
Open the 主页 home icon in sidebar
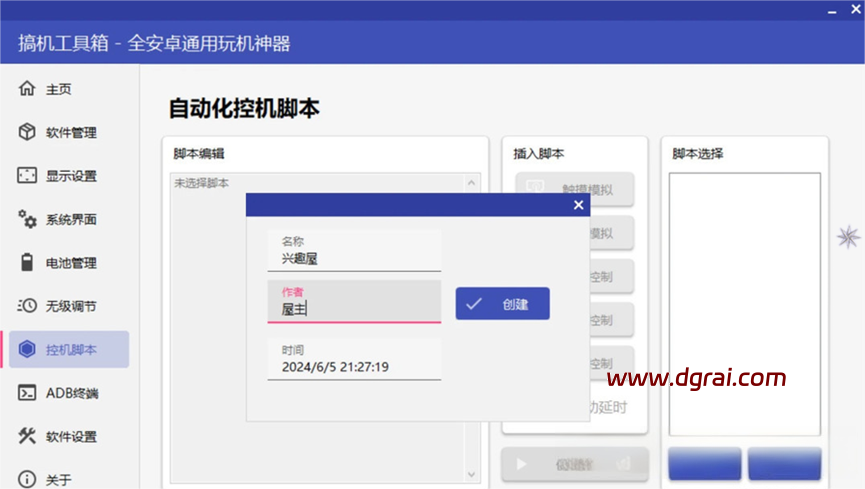[27, 89]
